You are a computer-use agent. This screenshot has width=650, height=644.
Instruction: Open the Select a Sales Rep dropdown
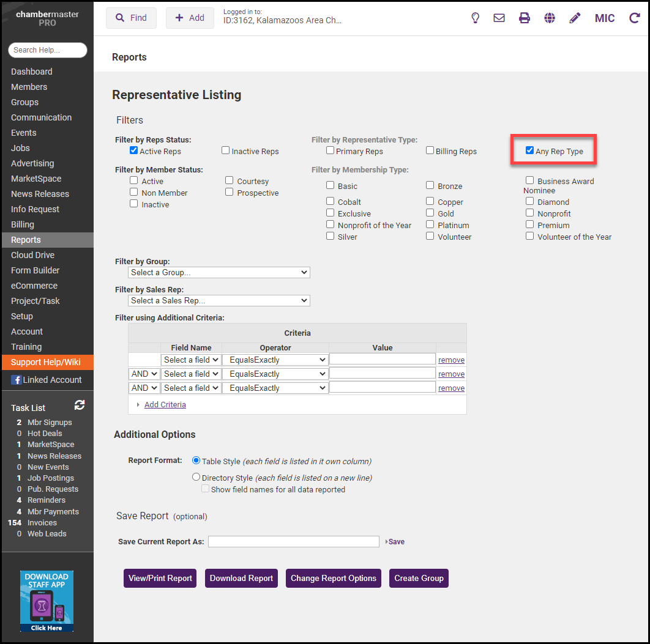click(x=219, y=300)
